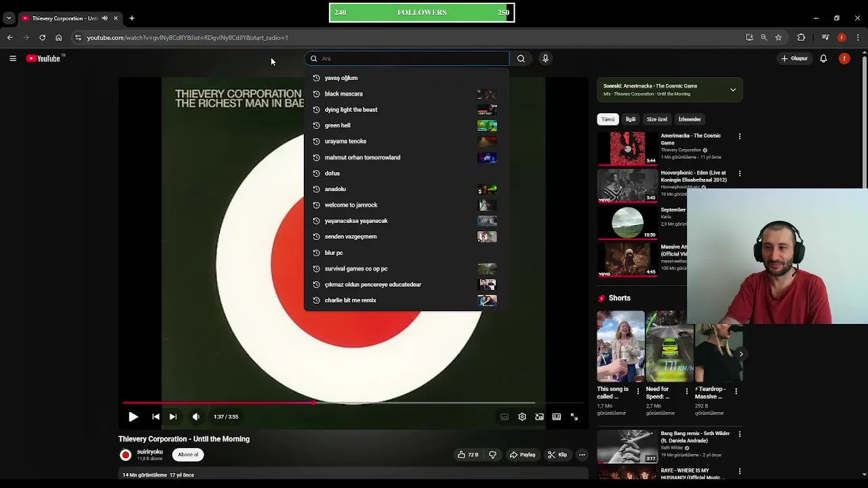Like the video (72 B)
The width and height of the screenshot is (868, 488).
(x=468, y=455)
